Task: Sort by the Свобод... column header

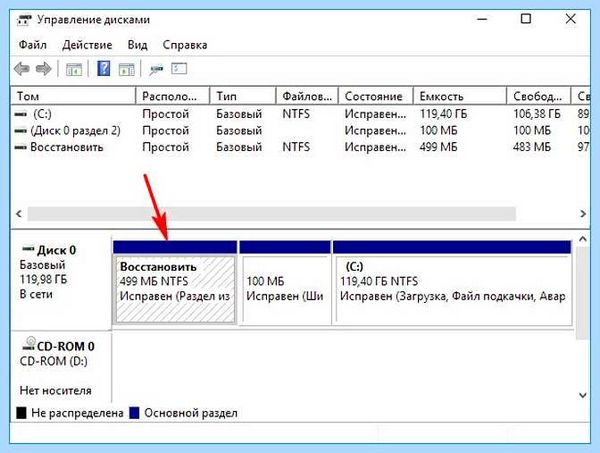Action: pyautogui.click(x=539, y=96)
